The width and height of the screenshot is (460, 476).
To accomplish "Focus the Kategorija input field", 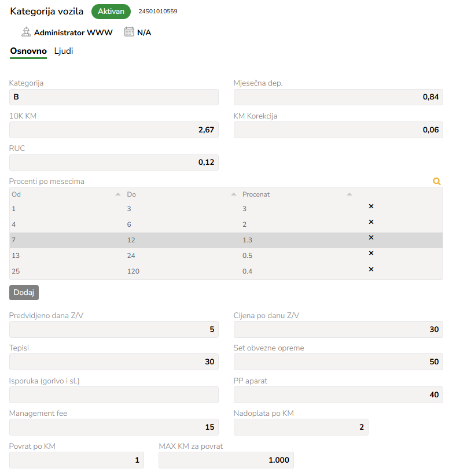I will 114,97.
